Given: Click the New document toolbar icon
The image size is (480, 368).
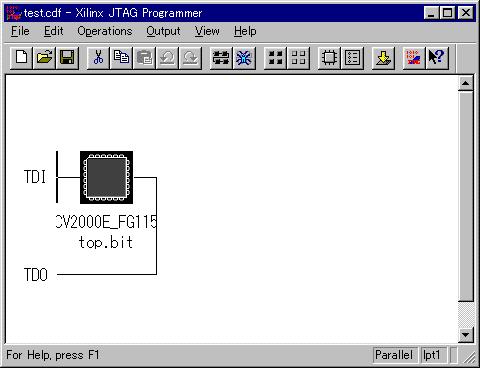Looking at the screenshot, I should 21,58.
